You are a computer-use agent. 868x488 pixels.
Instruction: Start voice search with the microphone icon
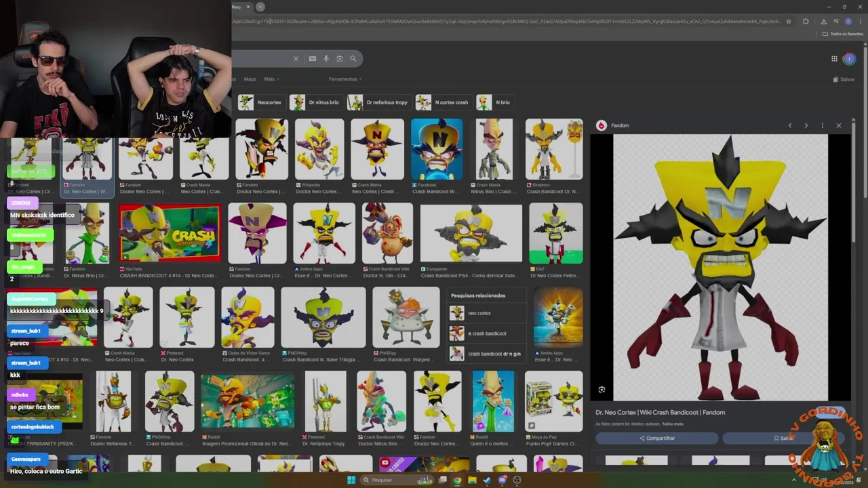pyautogui.click(x=326, y=59)
